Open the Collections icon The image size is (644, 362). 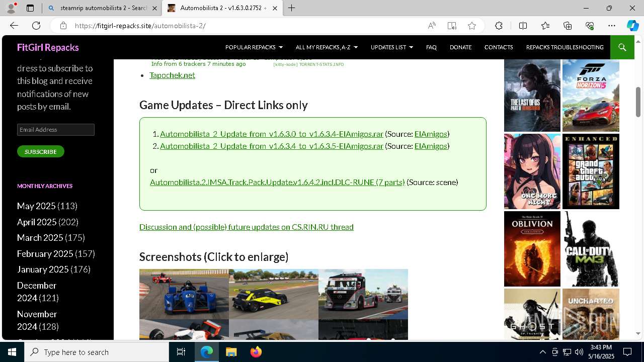point(568,26)
